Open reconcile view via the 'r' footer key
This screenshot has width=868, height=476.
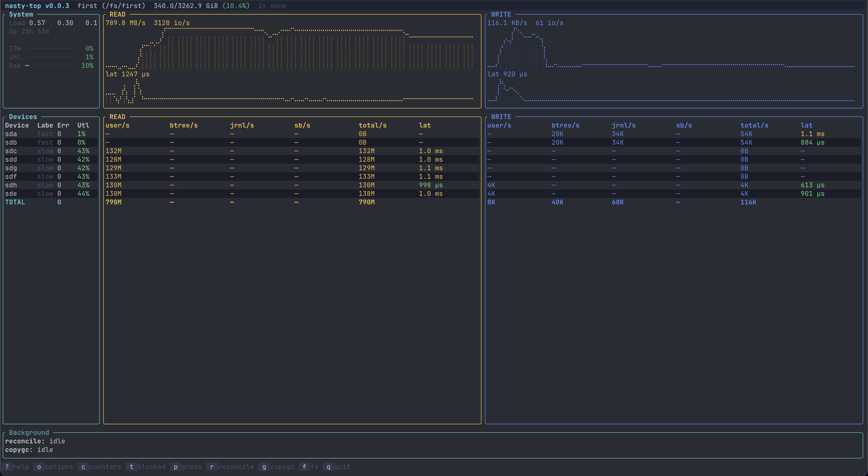point(230,466)
